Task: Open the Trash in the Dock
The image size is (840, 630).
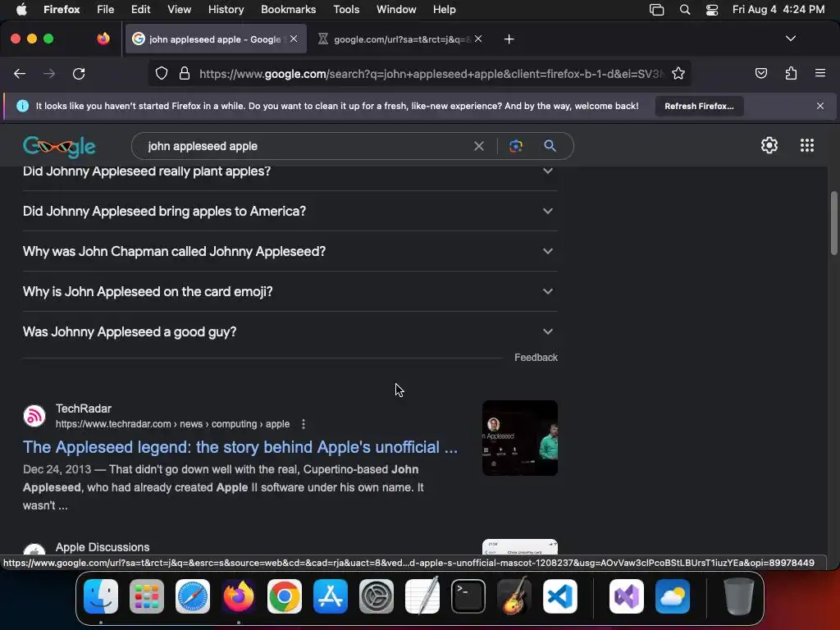Action: 739,596
